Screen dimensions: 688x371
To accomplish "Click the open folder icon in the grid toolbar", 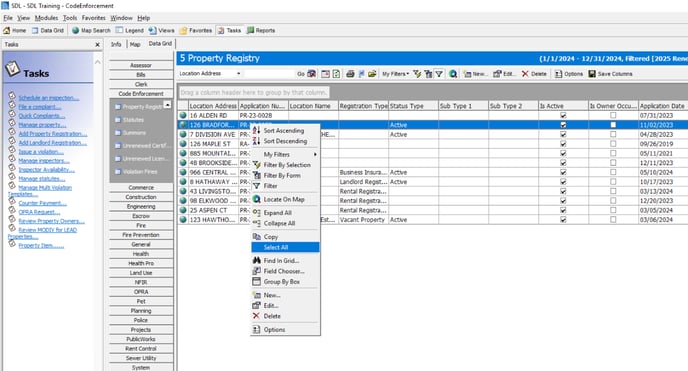I will (x=372, y=74).
